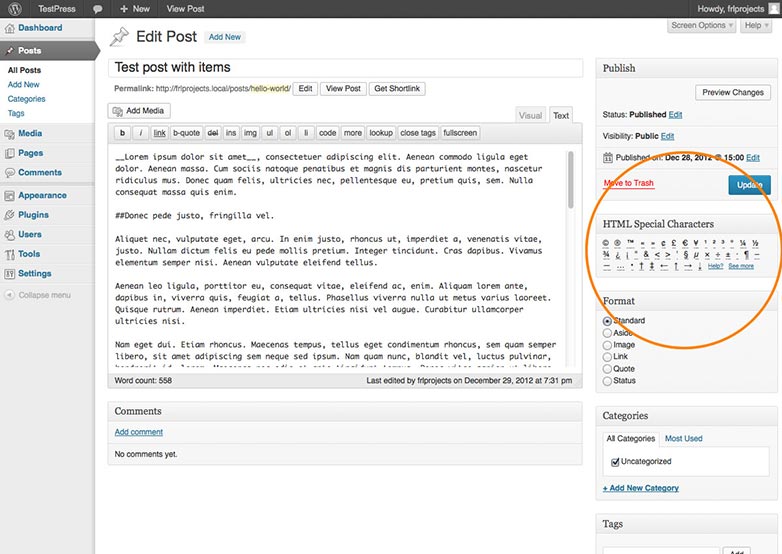This screenshot has width=782, height=554.
Task: Click the + Add New Category link
Action: pyautogui.click(x=641, y=488)
